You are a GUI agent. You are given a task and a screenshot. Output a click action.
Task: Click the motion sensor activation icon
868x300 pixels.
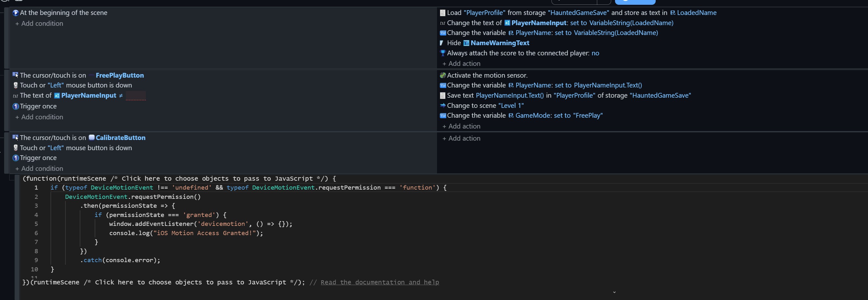tap(443, 75)
